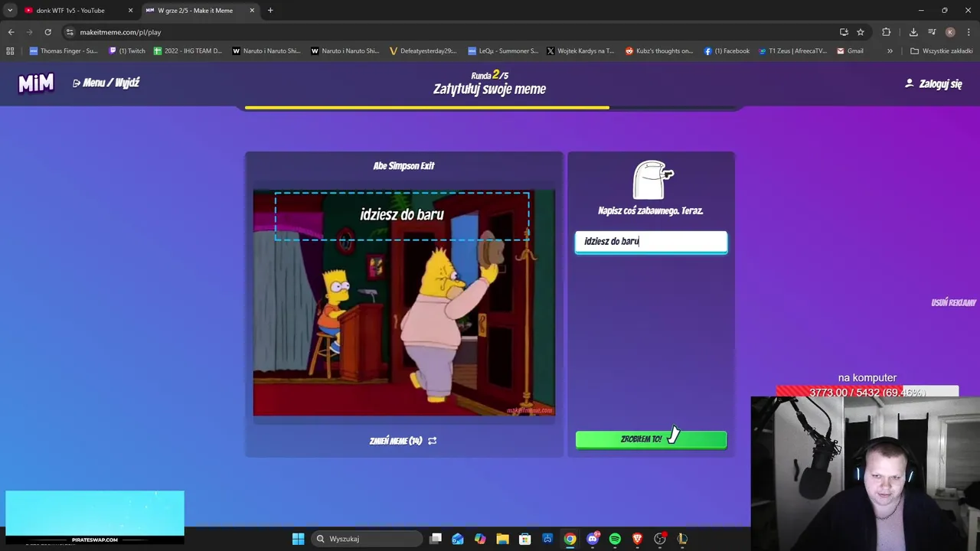Open Chrome downloads
This screenshot has height=551, width=980.
point(913,32)
